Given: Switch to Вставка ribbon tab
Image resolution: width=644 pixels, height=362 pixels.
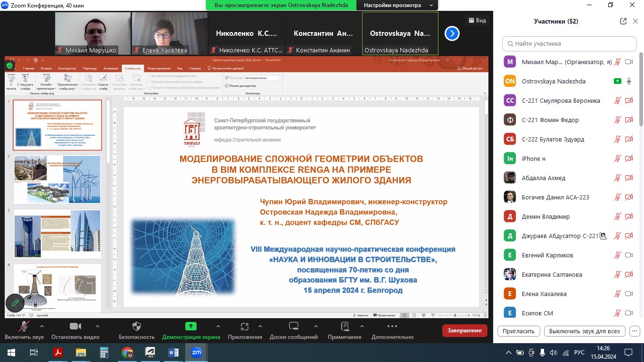Looking at the screenshot, I should pos(46,68).
